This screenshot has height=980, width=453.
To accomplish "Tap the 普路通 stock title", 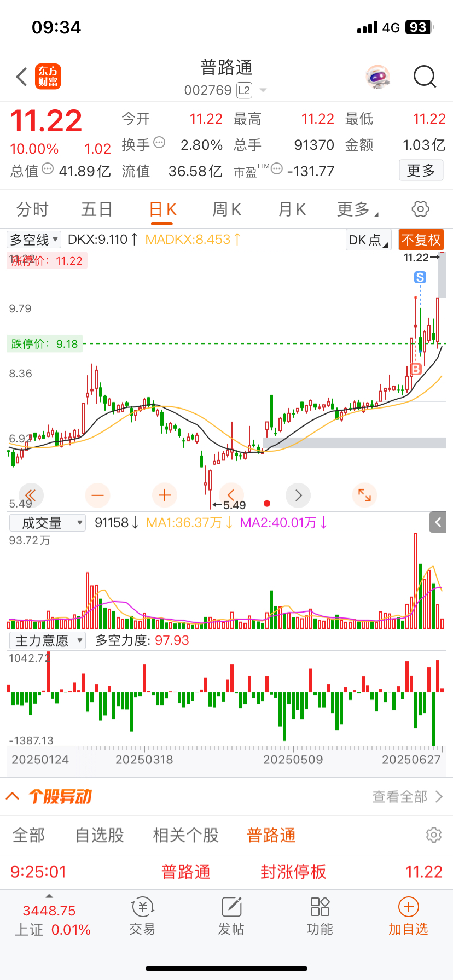I will 226,68.
